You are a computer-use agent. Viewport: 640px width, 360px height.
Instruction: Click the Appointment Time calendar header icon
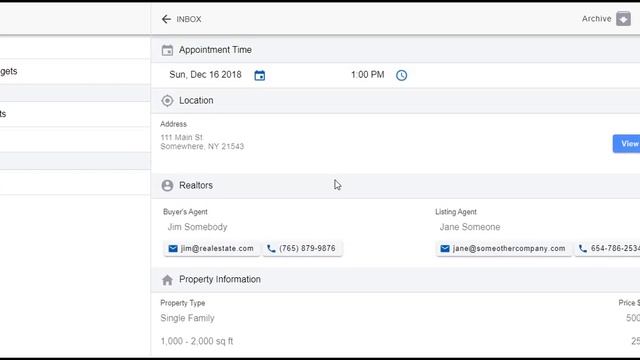pyautogui.click(x=167, y=50)
